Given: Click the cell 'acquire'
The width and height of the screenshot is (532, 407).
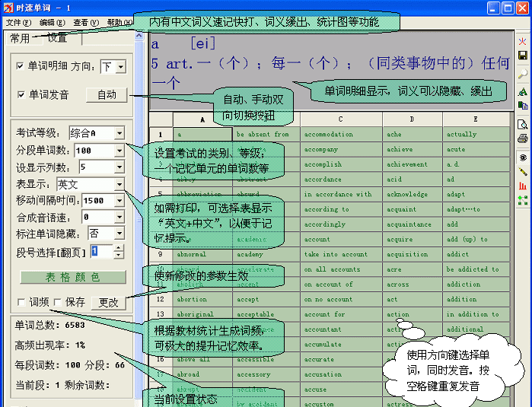Looking at the screenshot, I should pyautogui.click(x=413, y=240).
